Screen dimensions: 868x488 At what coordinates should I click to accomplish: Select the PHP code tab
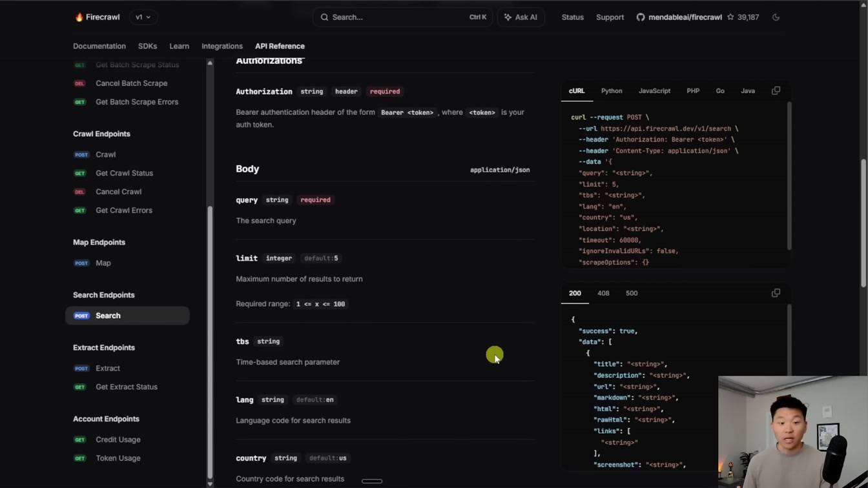(693, 91)
